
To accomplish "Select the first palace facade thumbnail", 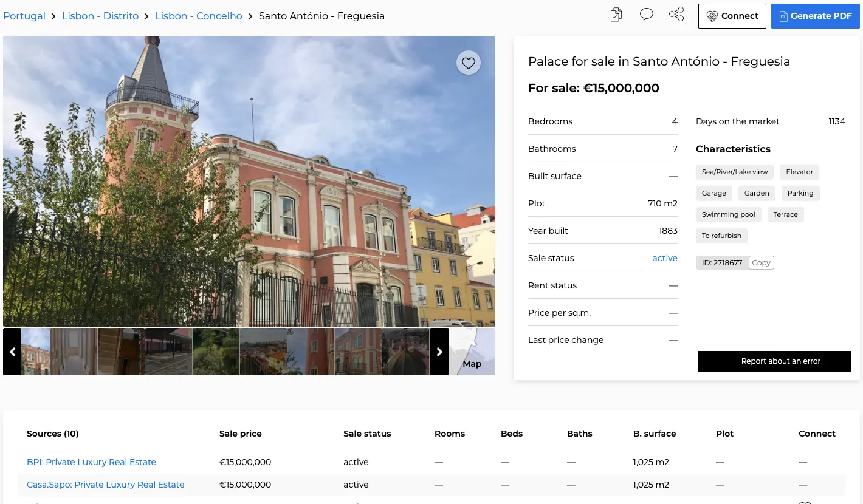I will (x=36, y=352).
